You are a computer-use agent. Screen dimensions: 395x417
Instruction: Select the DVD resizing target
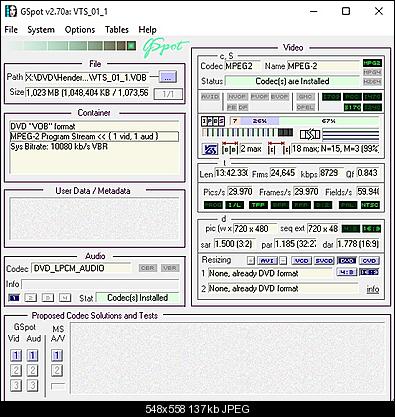(x=347, y=261)
